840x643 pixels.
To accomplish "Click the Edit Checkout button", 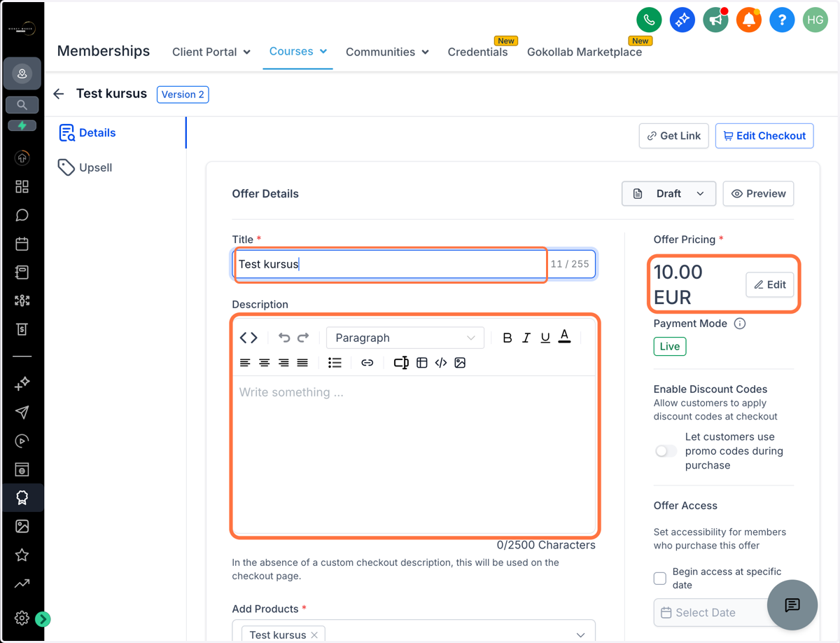I will pyautogui.click(x=764, y=136).
